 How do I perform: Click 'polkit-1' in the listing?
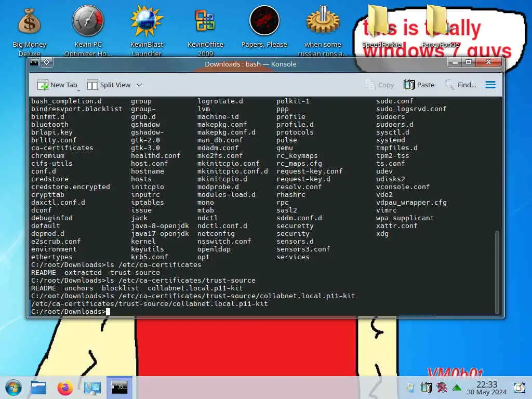[x=293, y=101]
